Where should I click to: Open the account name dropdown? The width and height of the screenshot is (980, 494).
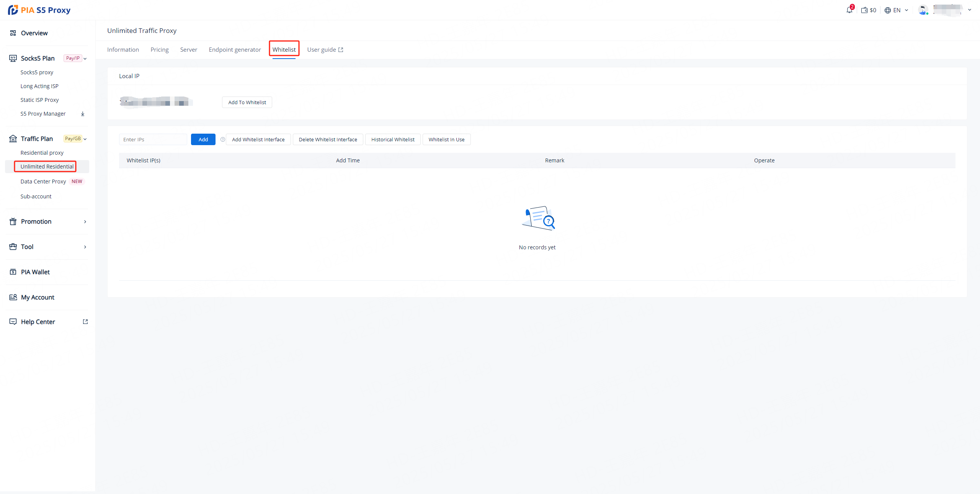tap(970, 10)
